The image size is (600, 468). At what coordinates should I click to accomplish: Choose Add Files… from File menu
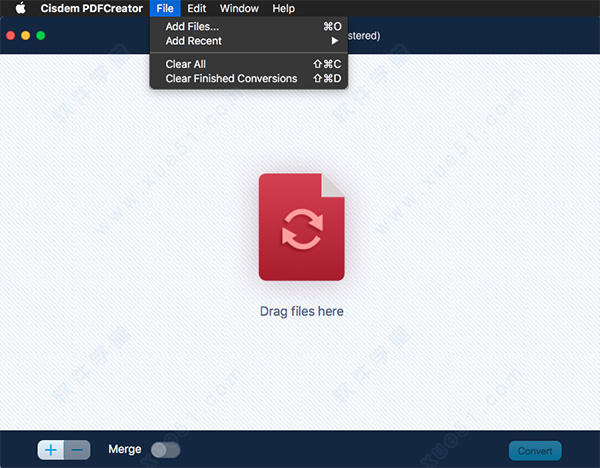click(249, 26)
